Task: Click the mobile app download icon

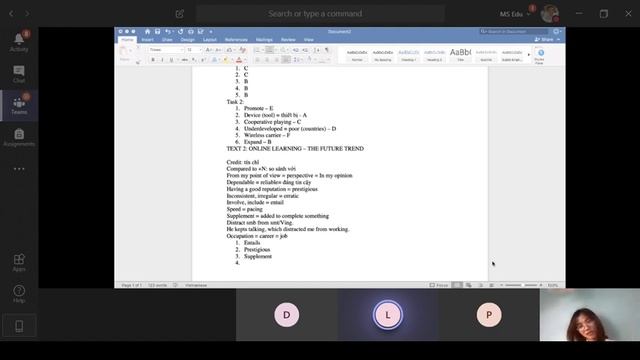Action: pyautogui.click(x=19, y=326)
